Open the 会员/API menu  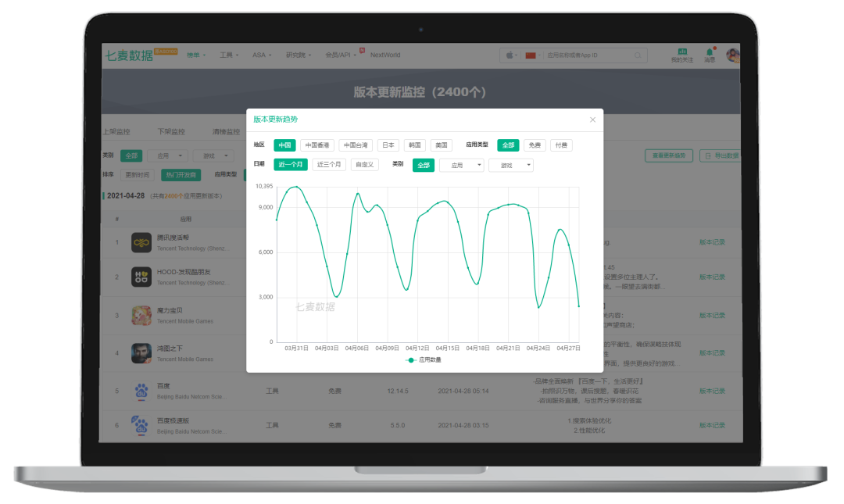click(x=341, y=55)
